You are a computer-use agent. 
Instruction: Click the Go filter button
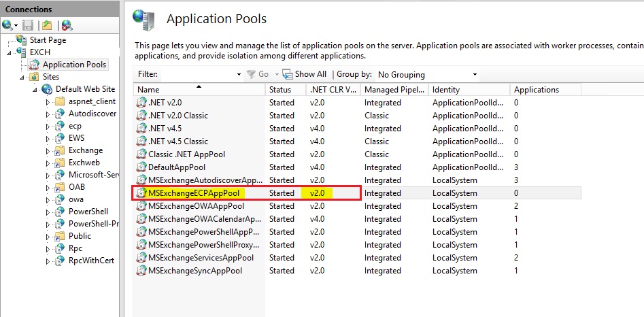click(258, 74)
